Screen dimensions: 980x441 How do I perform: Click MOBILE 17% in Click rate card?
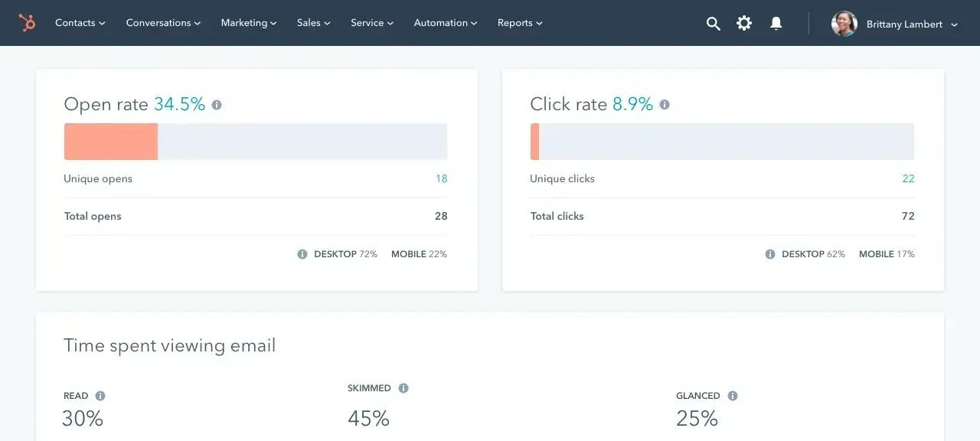point(887,254)
